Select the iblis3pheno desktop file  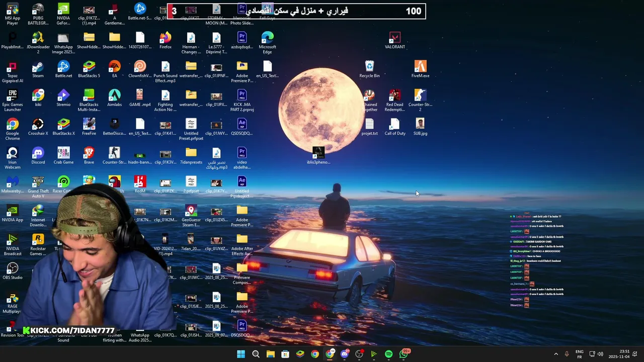(x=318, y=155)
